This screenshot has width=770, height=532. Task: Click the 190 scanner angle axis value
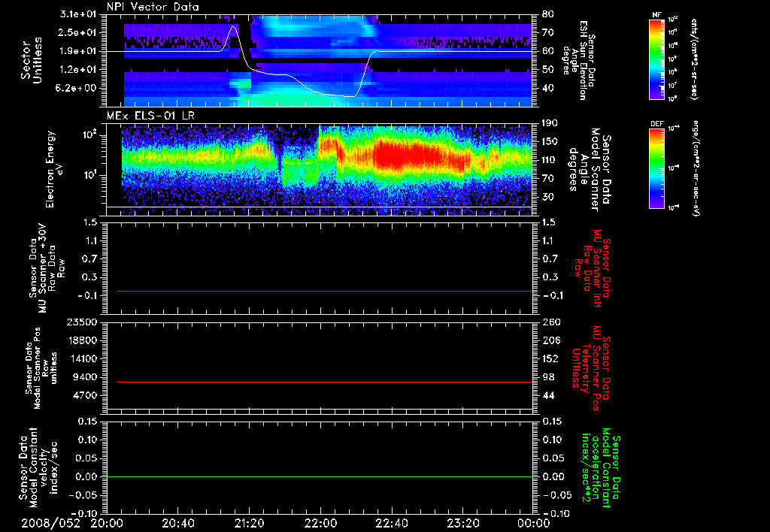click(550, 123)
